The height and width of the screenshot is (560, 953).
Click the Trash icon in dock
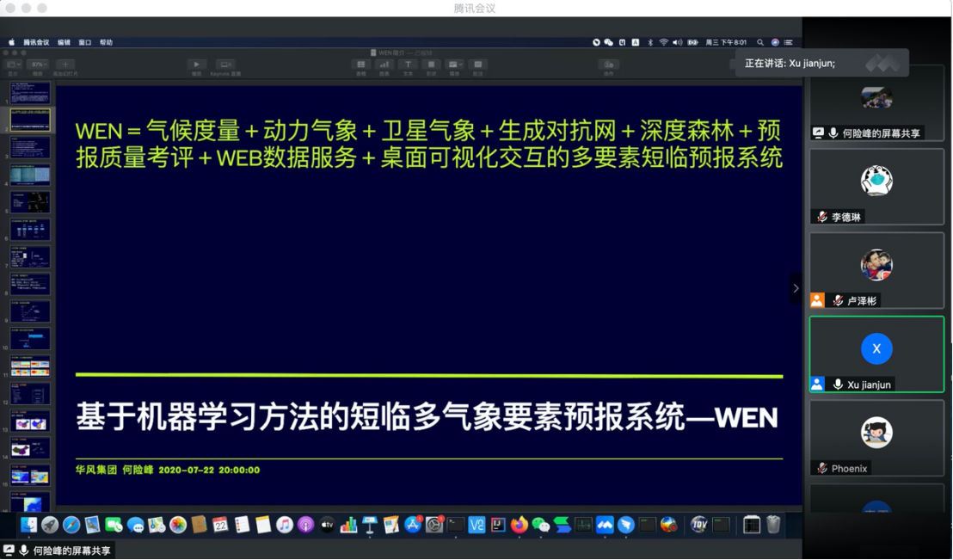[x=773, y=525]
